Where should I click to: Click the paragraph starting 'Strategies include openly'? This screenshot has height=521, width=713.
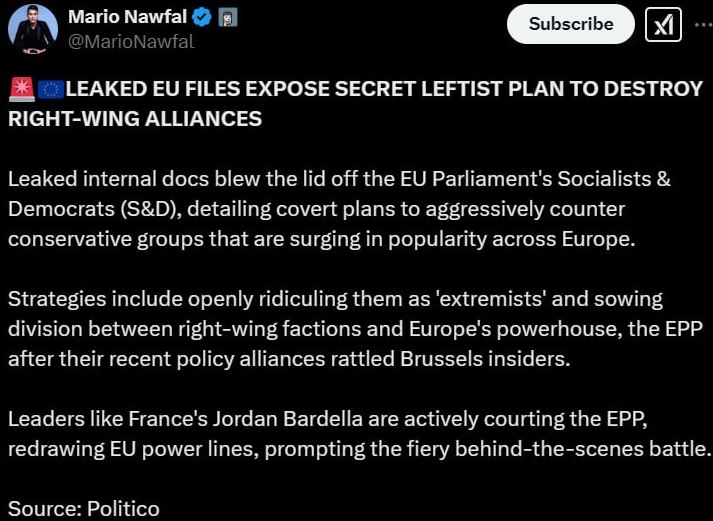pyautogui.click(x=335, y=299)
